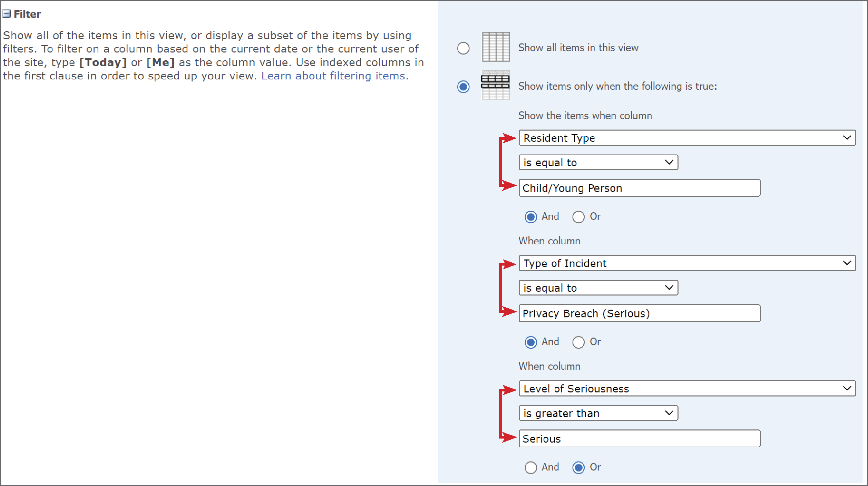Viewport: 868px width, 486px height.
Task: Open the first 'is equal to' operator dropdown
Action: [x=598, y=163]
